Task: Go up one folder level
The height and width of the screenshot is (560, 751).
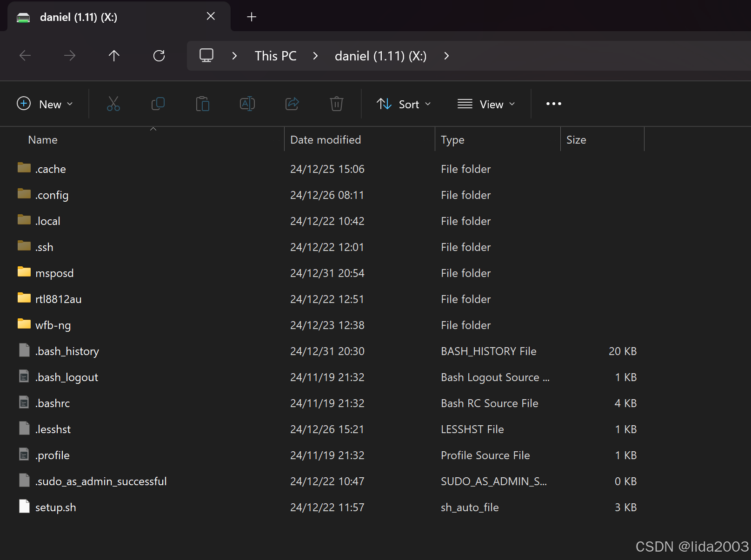Action: (114, 56)
